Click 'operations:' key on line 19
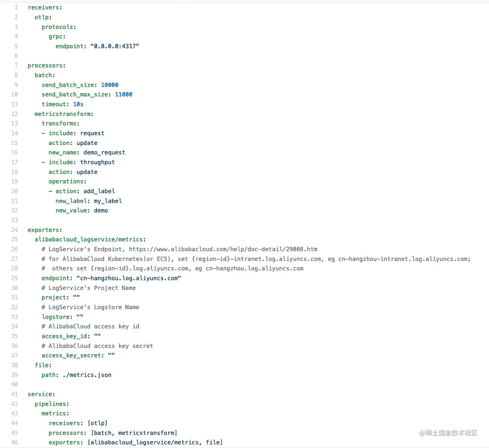This screenshot has height=448, width=489. tap(67, 182)
